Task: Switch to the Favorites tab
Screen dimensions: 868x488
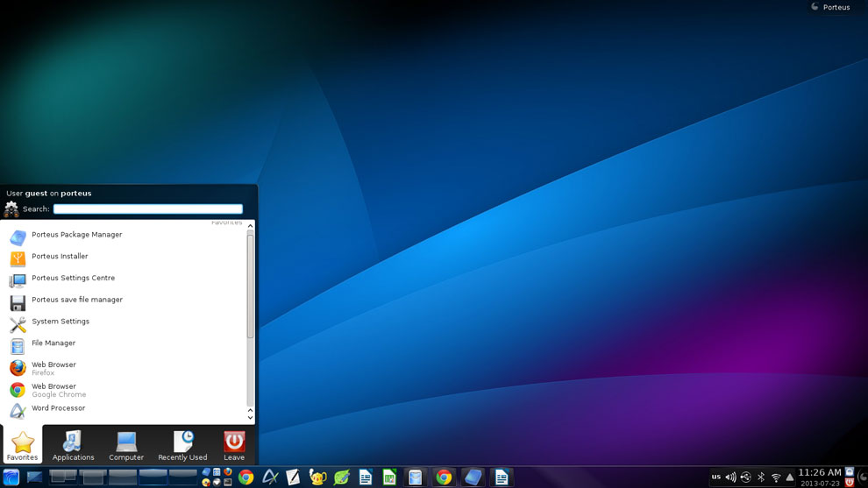Action: click(x=22, y=445)
